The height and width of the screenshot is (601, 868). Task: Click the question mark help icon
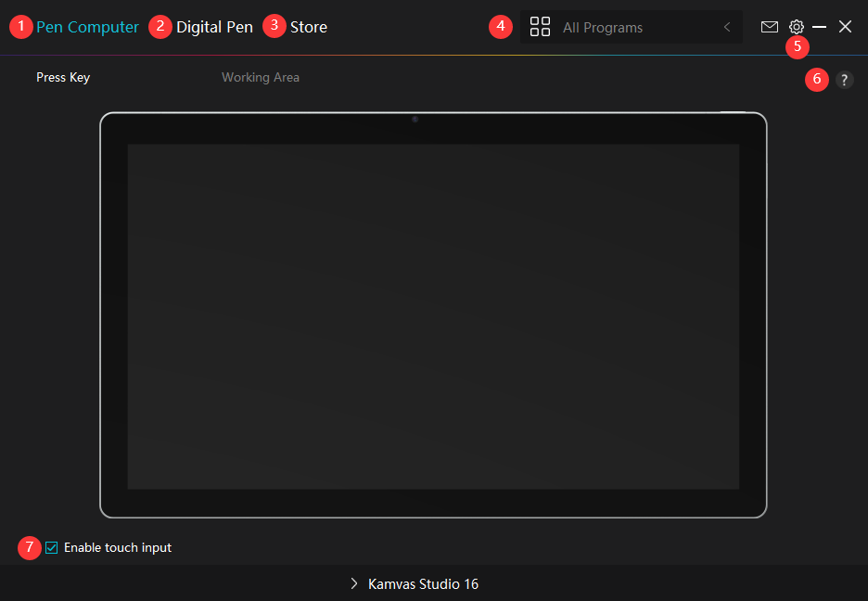tap(844, 80)
